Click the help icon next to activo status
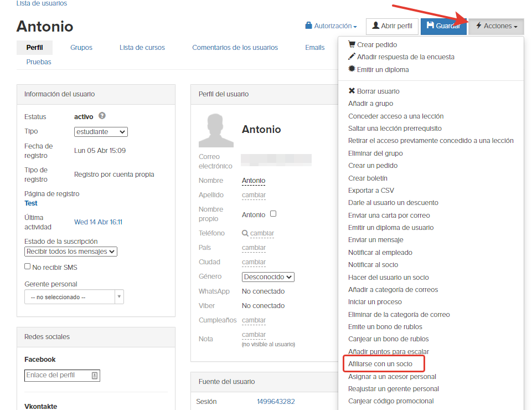The image size is (532, 410). point(102,116)
